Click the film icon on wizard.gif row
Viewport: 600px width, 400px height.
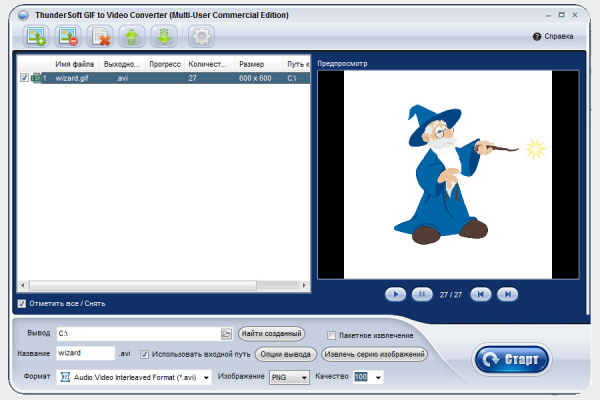36,78
